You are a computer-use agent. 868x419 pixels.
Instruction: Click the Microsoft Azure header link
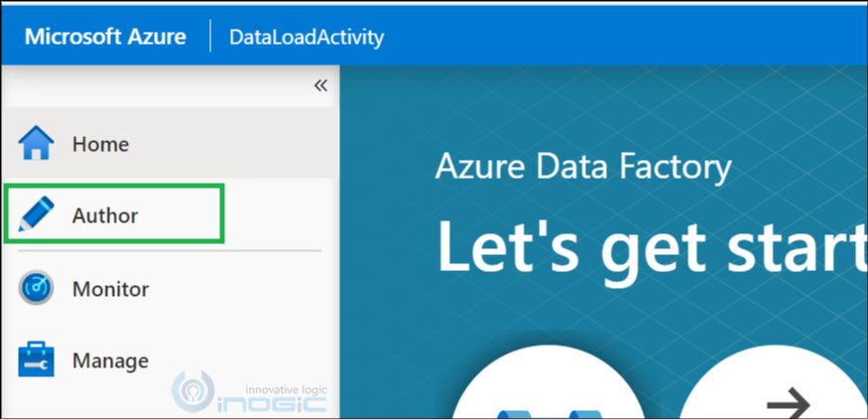(105, 37)
